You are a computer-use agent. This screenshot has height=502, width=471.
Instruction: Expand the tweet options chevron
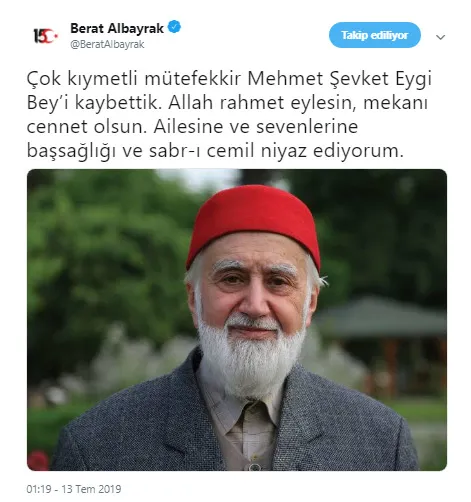441,37
